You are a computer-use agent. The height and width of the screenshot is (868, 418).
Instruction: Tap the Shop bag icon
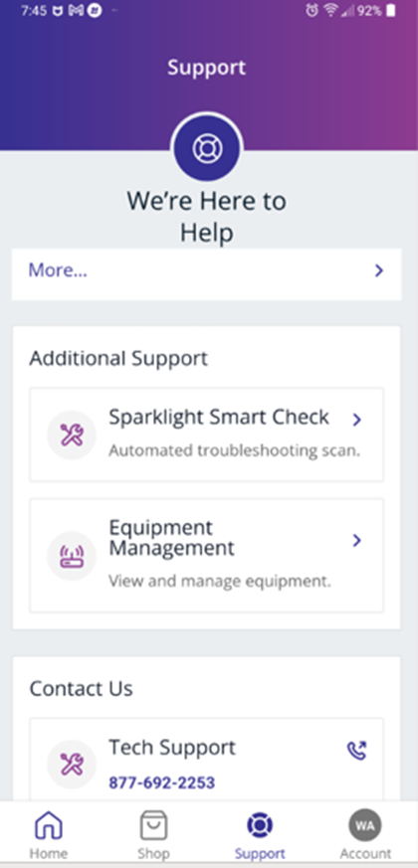click(x=153, y=826)
